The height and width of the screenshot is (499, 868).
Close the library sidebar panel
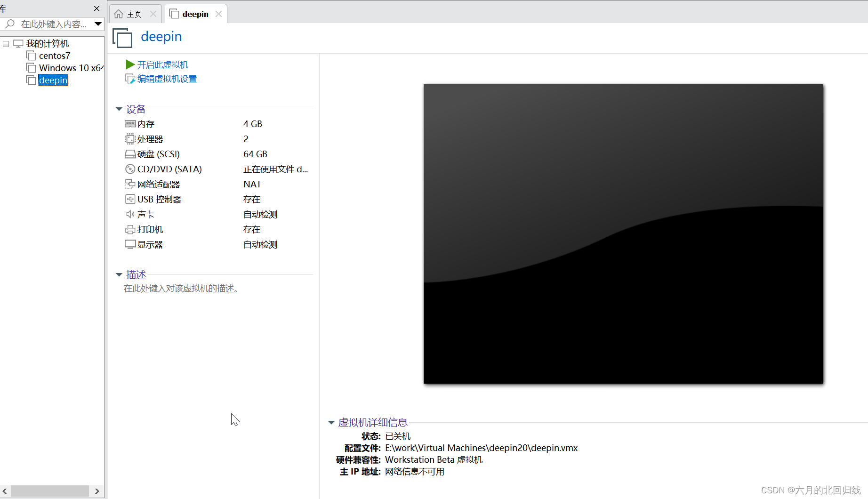pyautogui.click(x=97, y=8)
